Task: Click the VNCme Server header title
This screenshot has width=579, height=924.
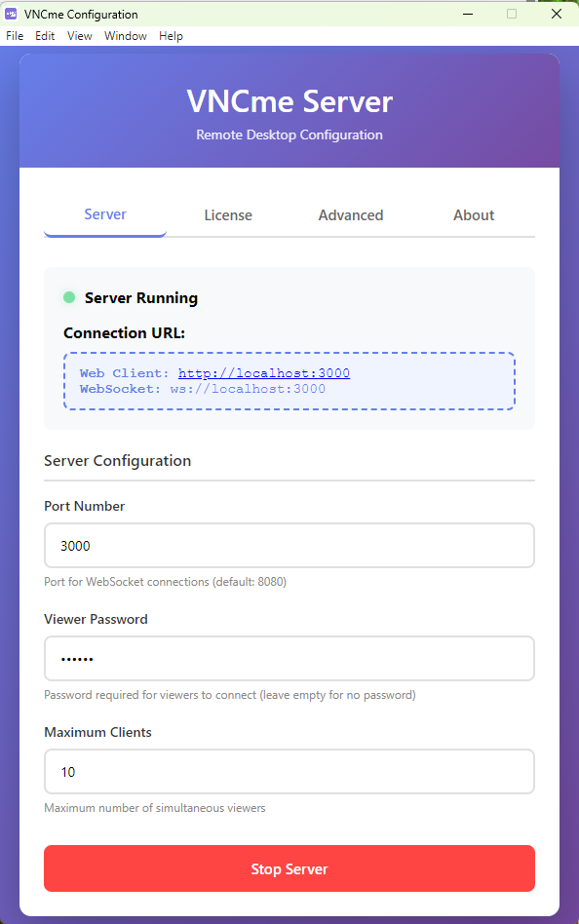Action: [289, 101]
